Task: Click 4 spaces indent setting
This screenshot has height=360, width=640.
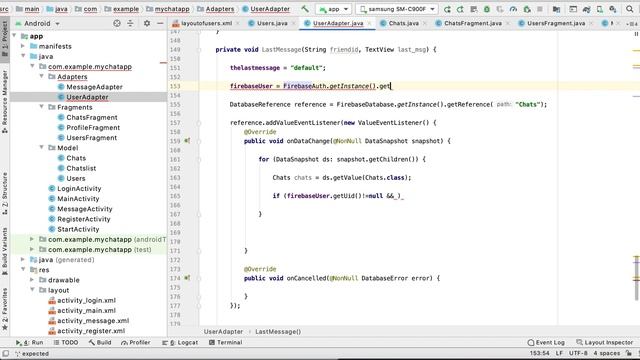Action: [x=607, y=353]
